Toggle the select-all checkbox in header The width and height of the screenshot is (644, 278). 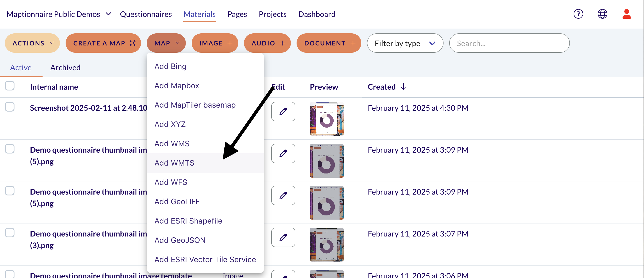[10, 86]
